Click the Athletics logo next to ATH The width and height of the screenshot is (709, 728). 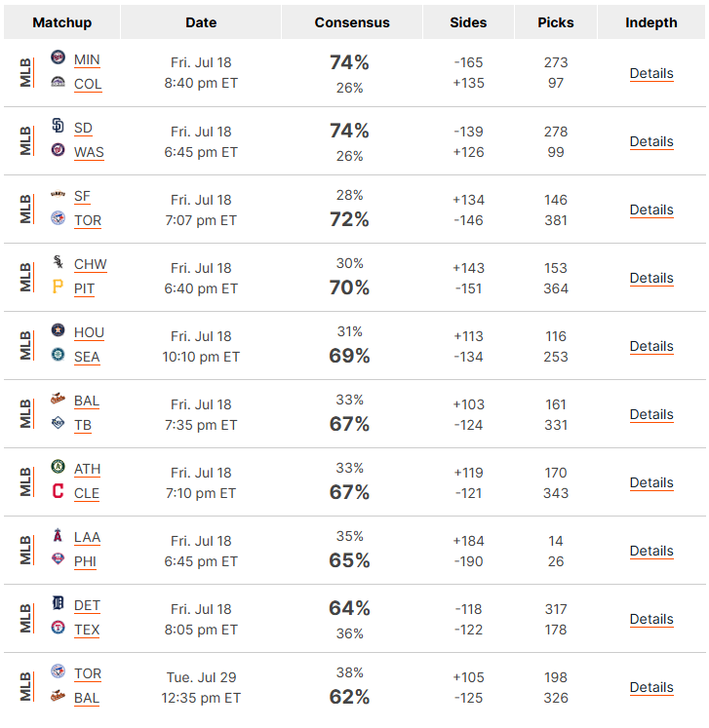(x=58, y=467)
